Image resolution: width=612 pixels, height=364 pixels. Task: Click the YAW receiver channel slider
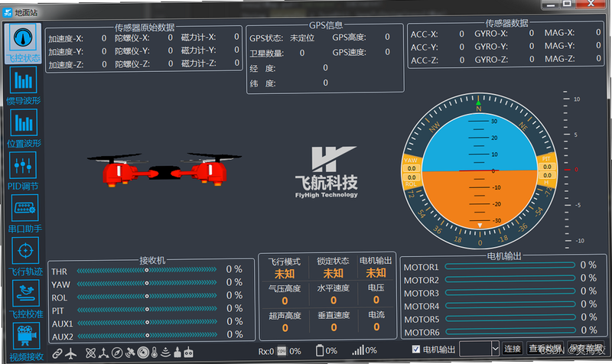click(147, 283)
